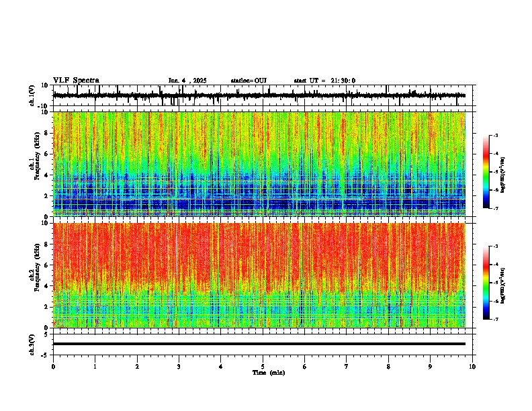Click time axis tick label "1"
This screenshot has height=411, width=532.
pyautogui.click(x=95, y=367)
